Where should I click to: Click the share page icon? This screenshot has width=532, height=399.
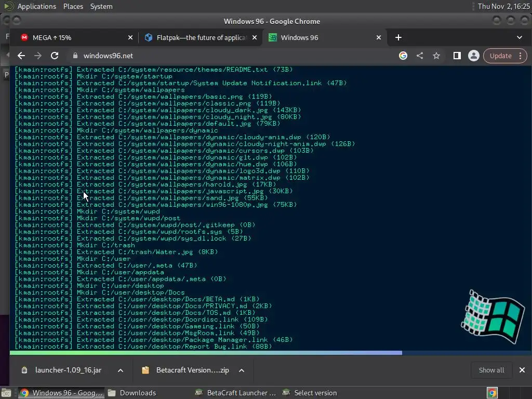420,56
